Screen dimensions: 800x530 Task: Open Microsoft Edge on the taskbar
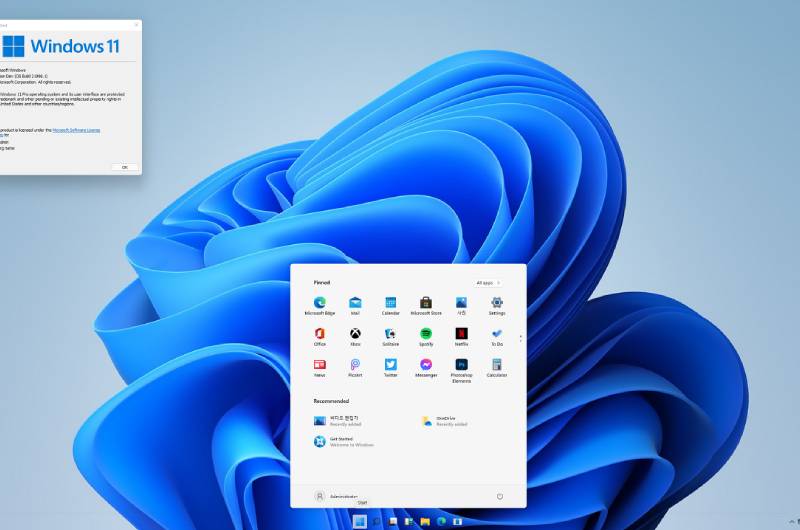(442, 521)
